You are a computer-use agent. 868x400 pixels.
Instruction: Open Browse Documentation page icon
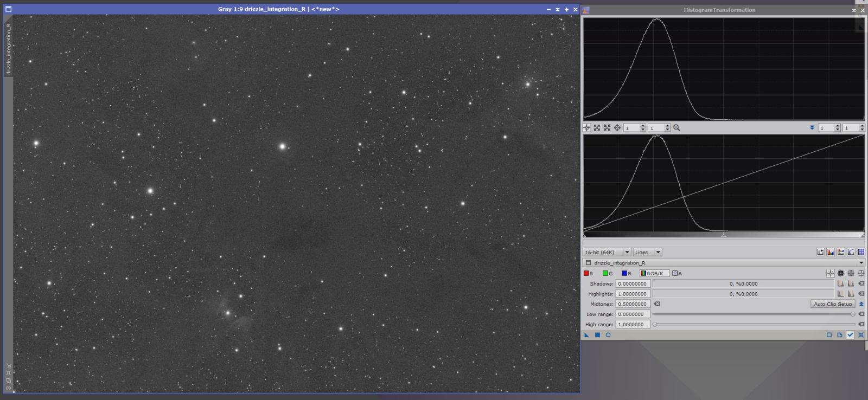840,335
